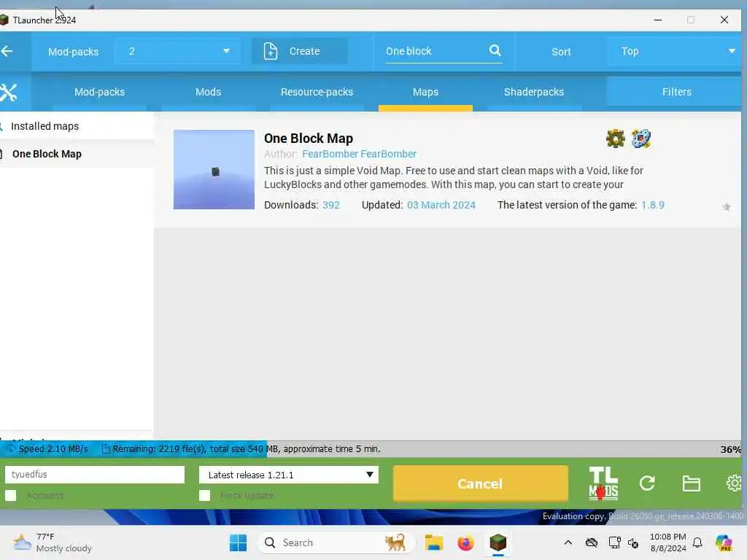Open the mod-pack selector showing 2
This screenshot has width=747, height=560.
point(177,51)
